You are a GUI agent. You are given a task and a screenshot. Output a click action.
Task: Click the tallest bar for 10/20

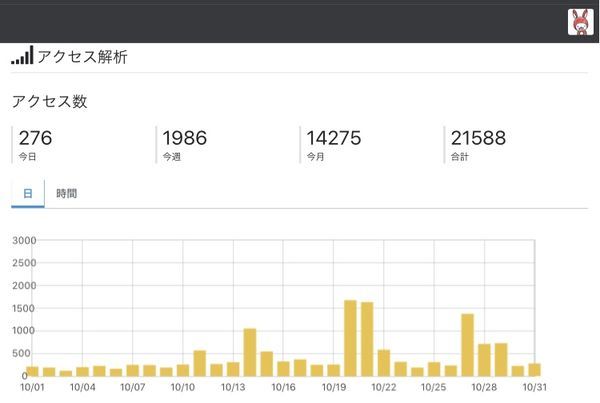point(350,338)
